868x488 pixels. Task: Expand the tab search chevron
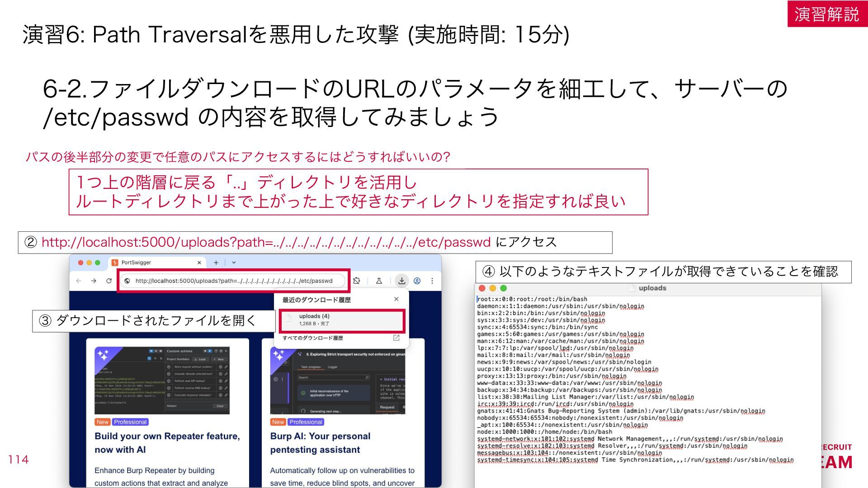tap(234, 263)
